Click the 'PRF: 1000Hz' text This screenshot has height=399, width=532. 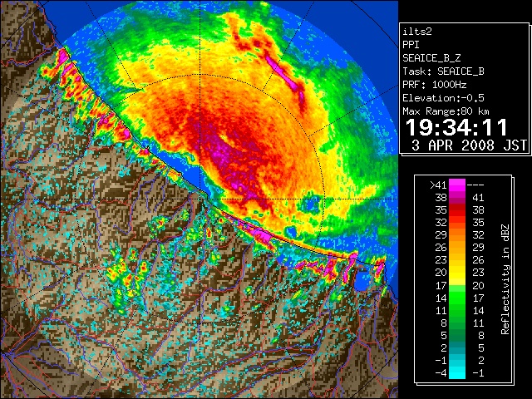tap(435, 85)
